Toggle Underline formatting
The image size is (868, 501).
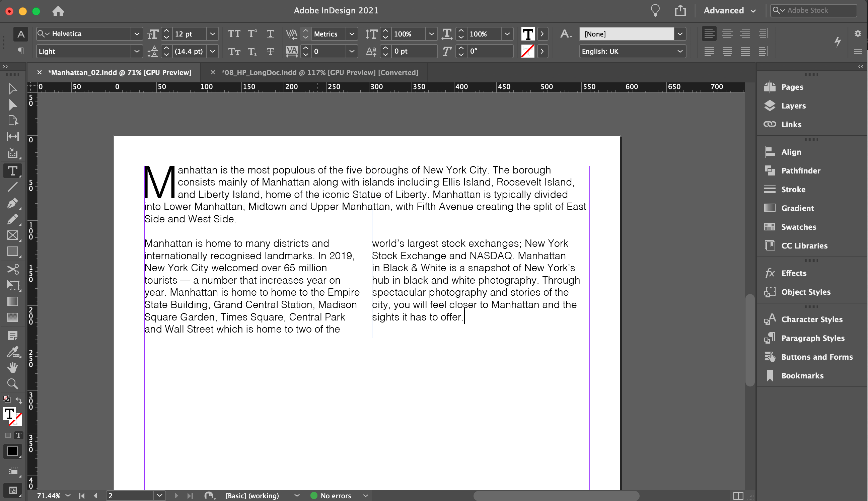270,34
